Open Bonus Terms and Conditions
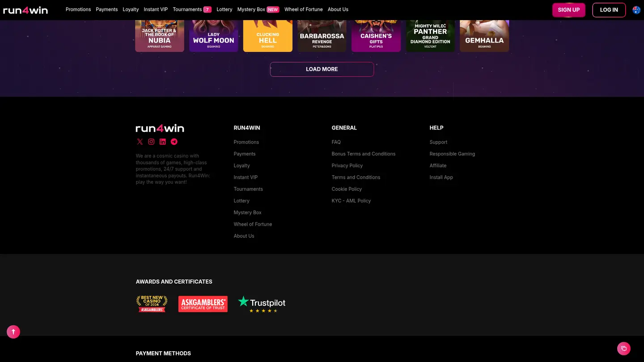The image size is (644, 362). [x=364, y=154]
